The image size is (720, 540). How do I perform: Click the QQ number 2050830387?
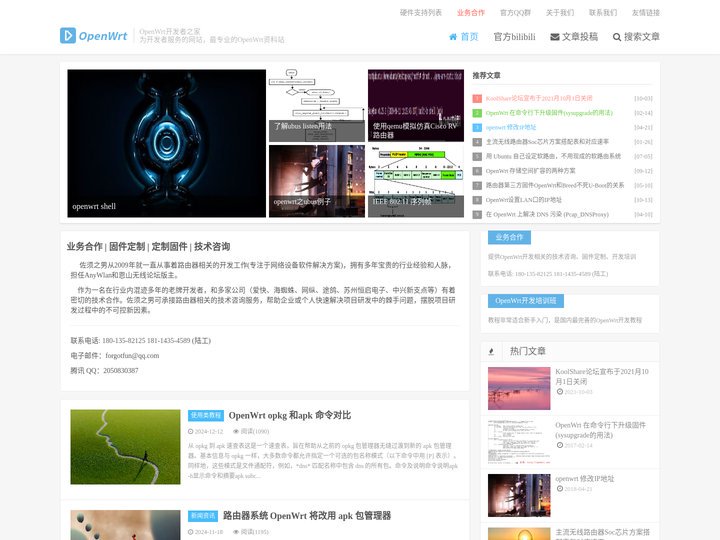pyautogui.click(x=121, y=371)
